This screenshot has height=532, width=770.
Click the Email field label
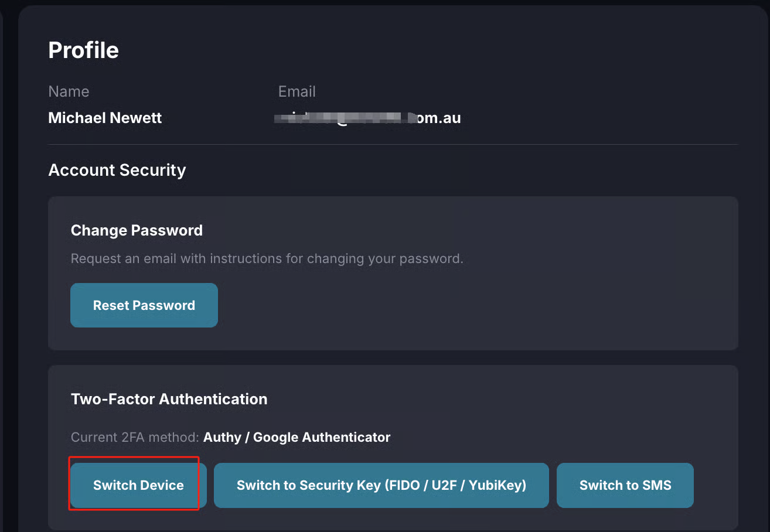click(297, 91)
